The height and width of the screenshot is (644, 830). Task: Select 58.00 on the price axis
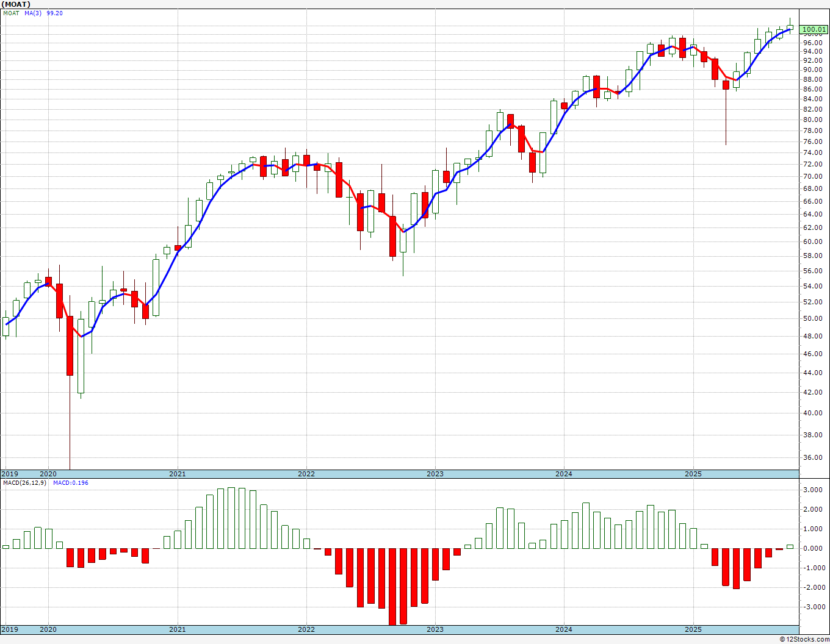pyautogui.click(x=812, y=256)
